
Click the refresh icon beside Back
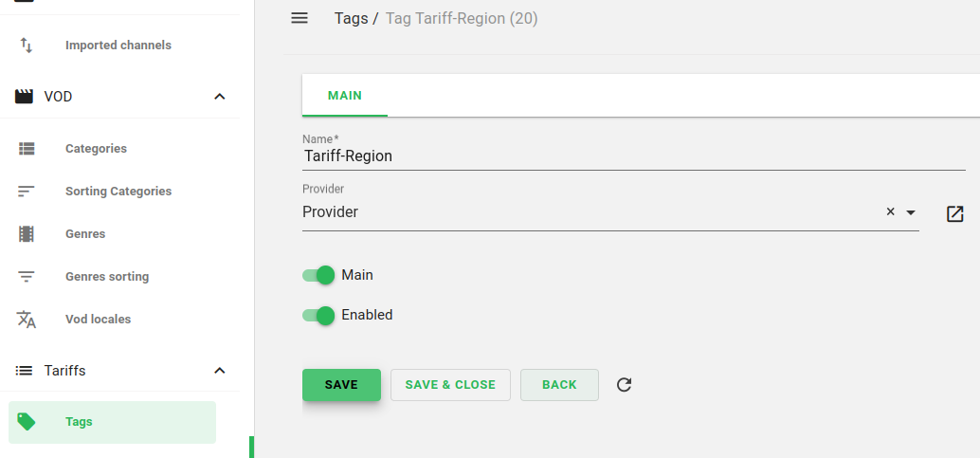click(x=624, y=385)
